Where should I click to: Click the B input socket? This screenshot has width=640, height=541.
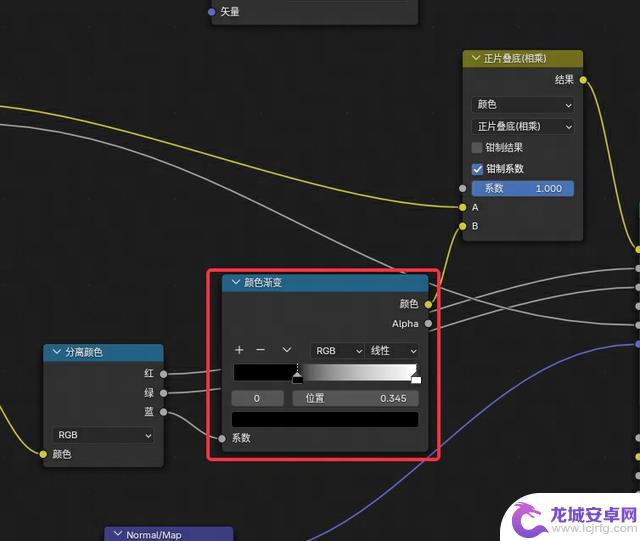462,226
